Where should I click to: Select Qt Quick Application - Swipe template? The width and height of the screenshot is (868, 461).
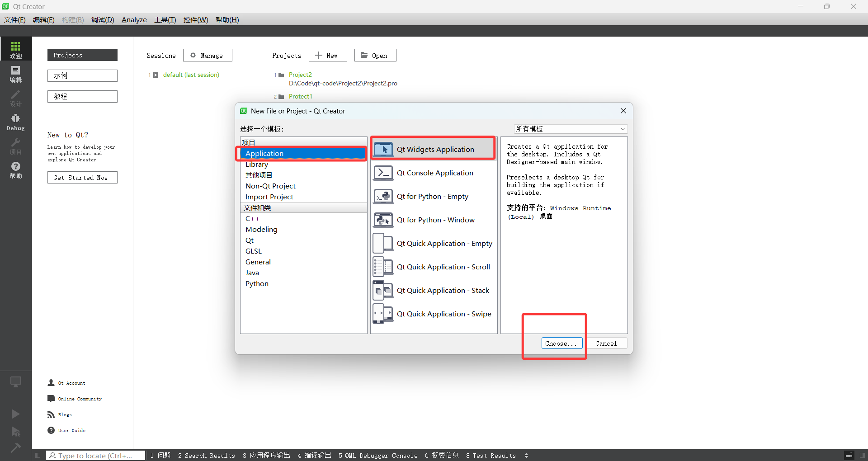coord(434,314)
